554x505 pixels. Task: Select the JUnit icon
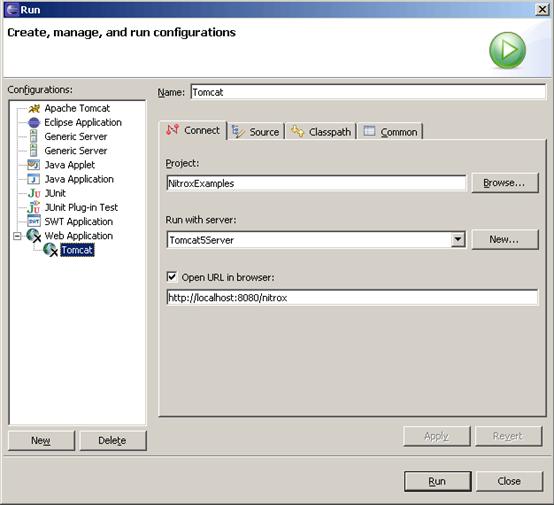(x=34, y=193)
